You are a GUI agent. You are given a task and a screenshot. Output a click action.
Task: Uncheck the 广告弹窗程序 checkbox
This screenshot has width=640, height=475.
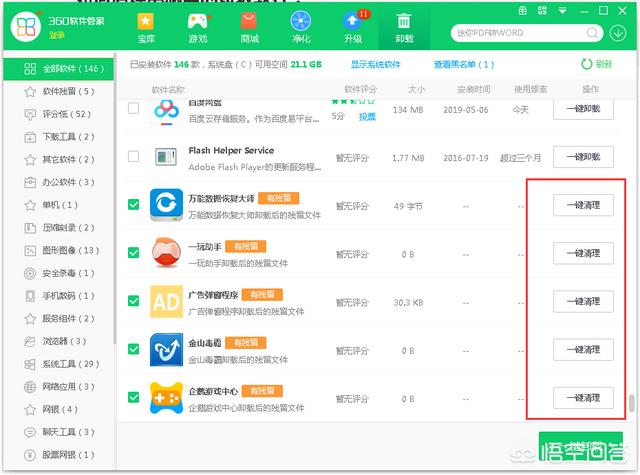point(134,301)
